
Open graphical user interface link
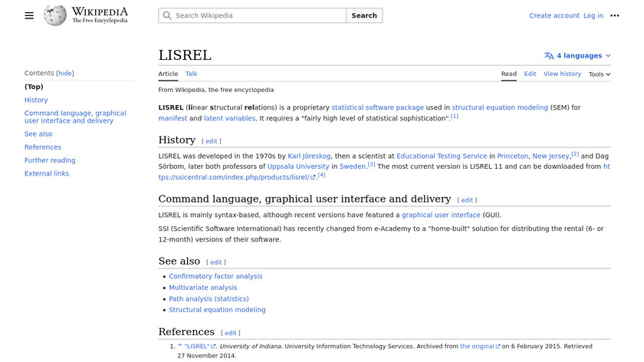coord(441,215)
